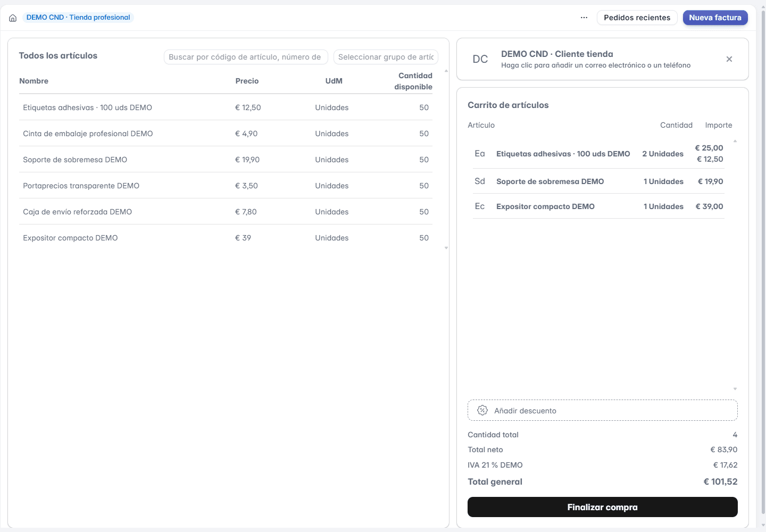Select Portaprecios transparente DEMO row
This screenshot has height=532, width=766.
[226, 186]
